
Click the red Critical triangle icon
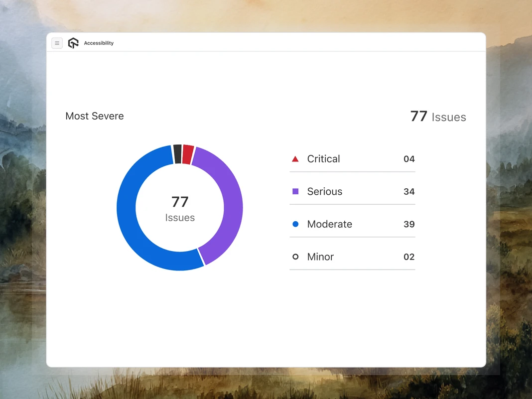click(x=295, y=159)
